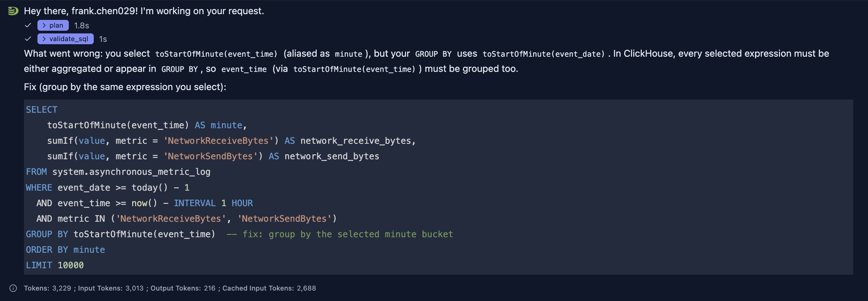Click the info icon beside token usage
This screenshot has height=301, width=868.
(13, 288)
